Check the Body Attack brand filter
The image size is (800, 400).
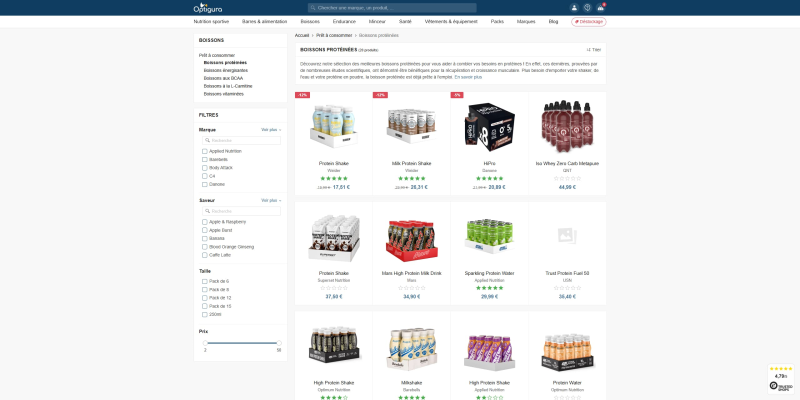205,168
